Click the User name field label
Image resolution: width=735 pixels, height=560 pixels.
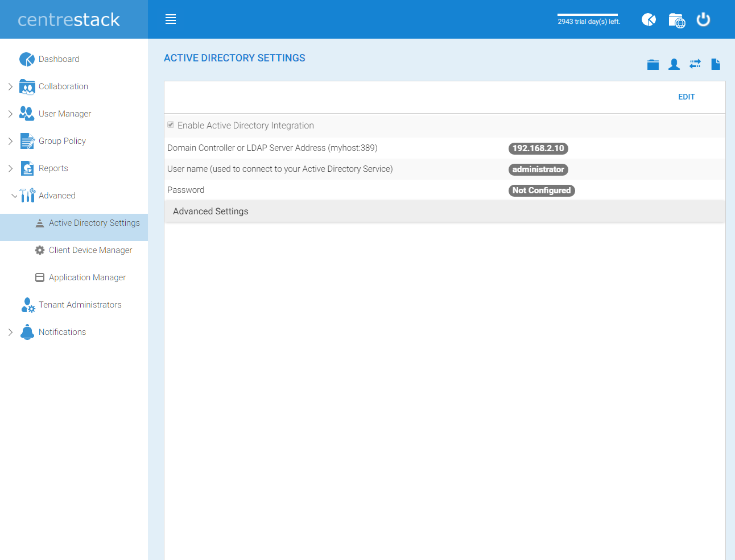pos(280,169)
